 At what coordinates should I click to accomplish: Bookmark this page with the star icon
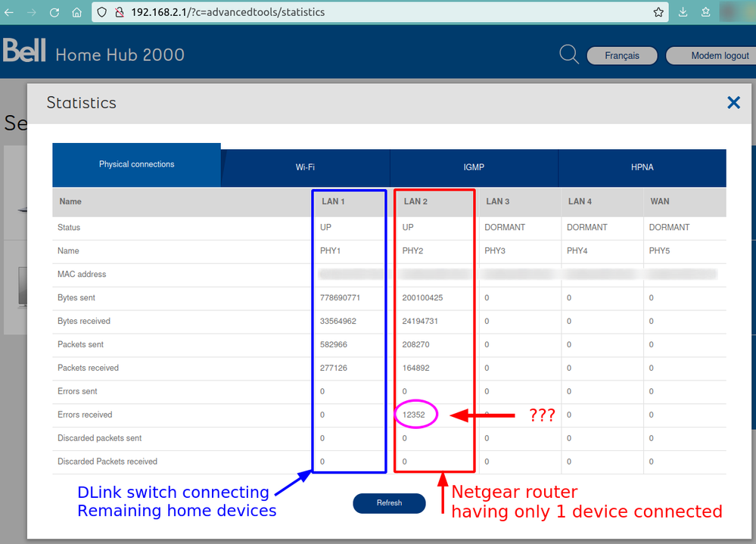pyautogui.click(x=658, y=12)
